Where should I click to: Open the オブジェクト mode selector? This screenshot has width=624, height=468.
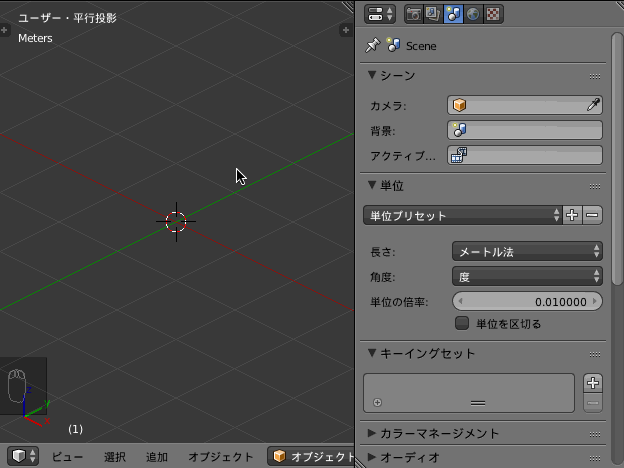coord(311,456)
